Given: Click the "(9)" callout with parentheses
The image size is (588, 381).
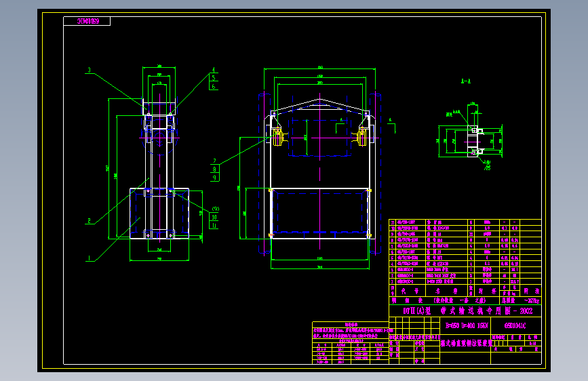Looking at the screenshot, I should 216,209.
